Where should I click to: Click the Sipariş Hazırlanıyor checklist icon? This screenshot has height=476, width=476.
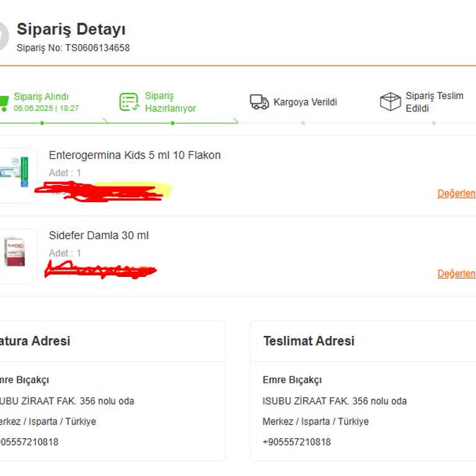pos(129,102)
